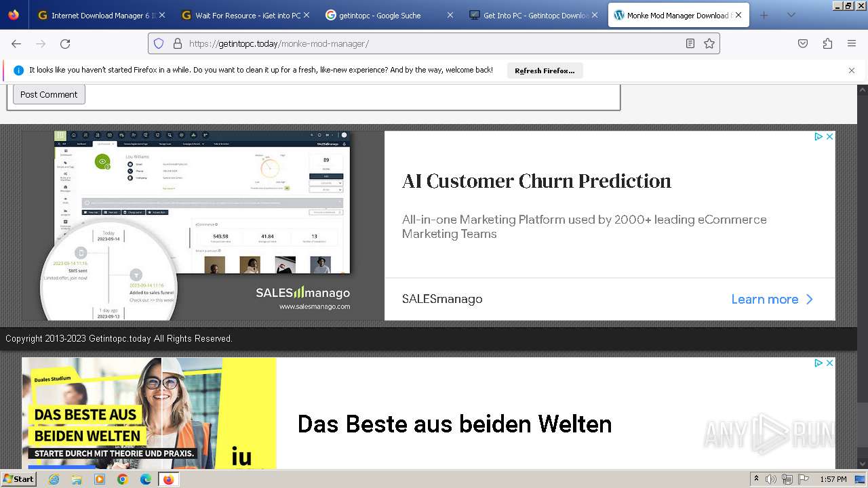This screenshot has height=488, width=868.
Task: Close the Get Into PC tab
Action: pyautogui.click(x=595, y=15)
